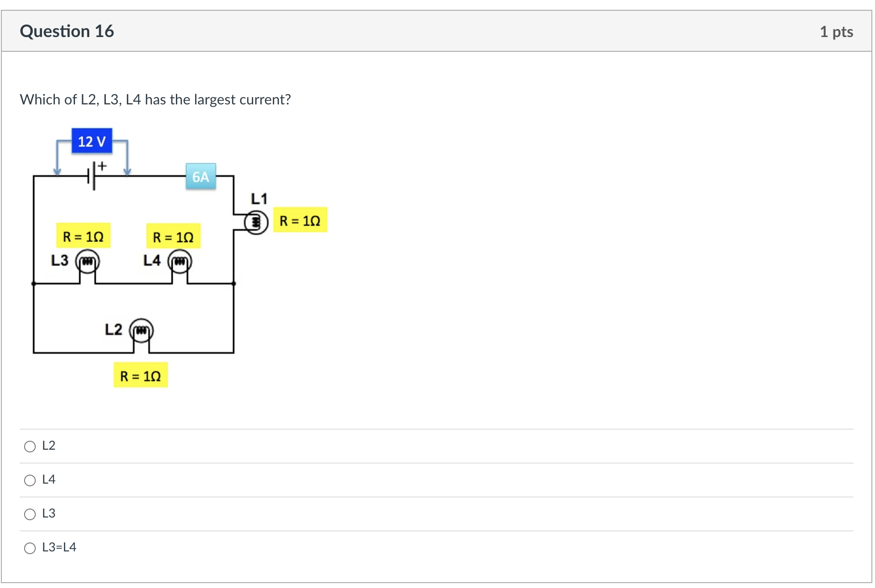The width and height of the screenshot is (875, 588).
Task: Select the L3=L4 answer radio button
Action: click(29, 548)
